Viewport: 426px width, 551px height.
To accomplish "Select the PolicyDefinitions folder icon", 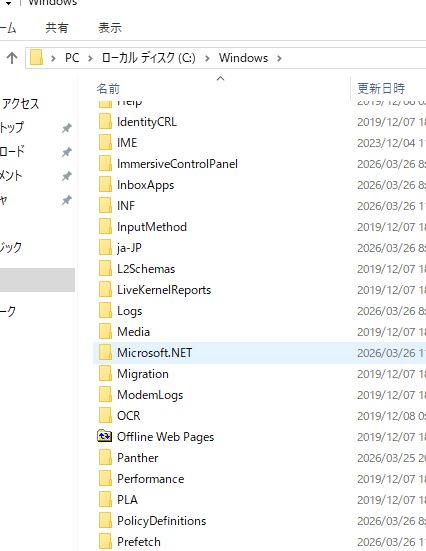I will 105,520.
